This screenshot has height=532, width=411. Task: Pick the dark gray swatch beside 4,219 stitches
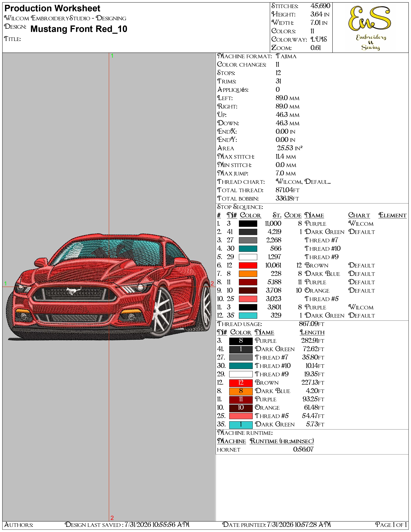point(248,232)
